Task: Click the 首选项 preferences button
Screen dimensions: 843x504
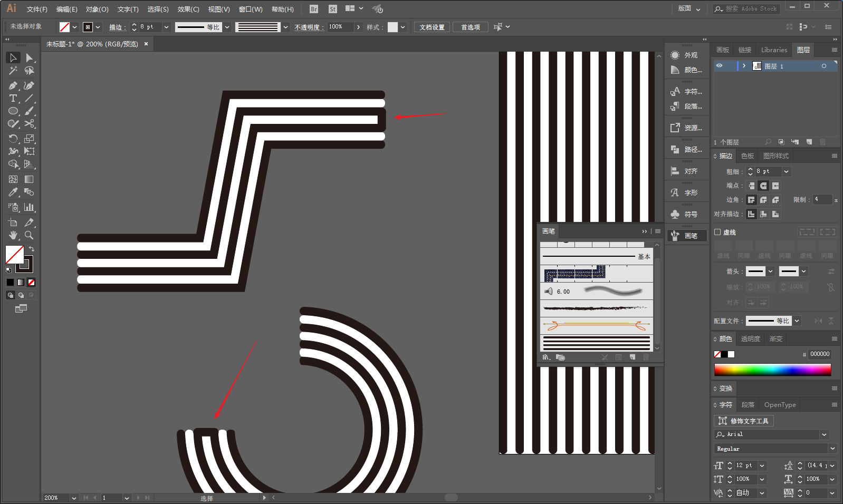Action: tap(471, 27)
